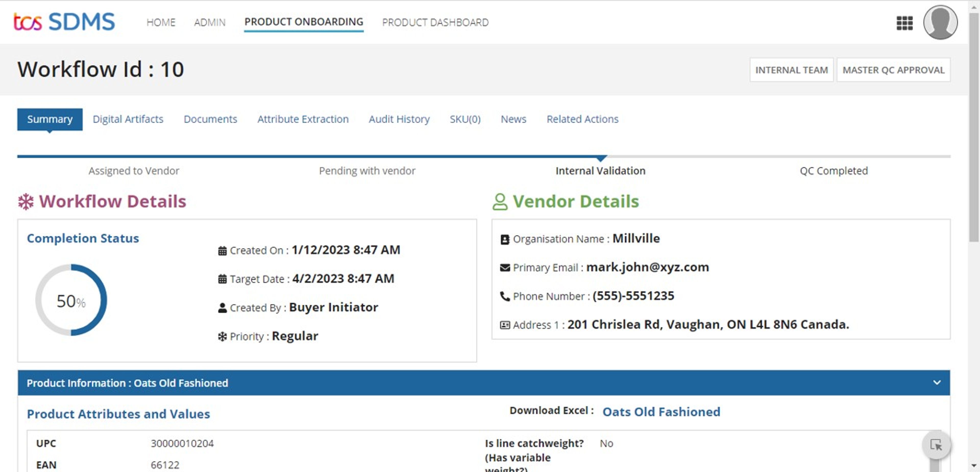Click the Completion Status heading
The height and width of the screenshot is (472, 980).
point(83,238)
